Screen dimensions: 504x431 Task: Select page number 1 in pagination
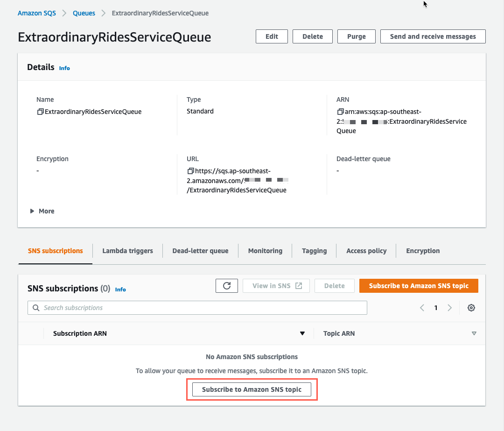436,308
